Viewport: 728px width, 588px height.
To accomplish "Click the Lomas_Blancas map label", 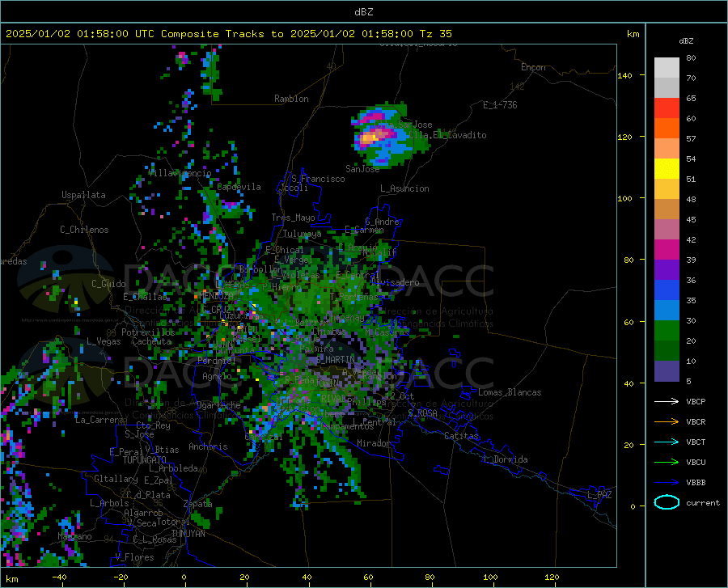I will (510, 392).
